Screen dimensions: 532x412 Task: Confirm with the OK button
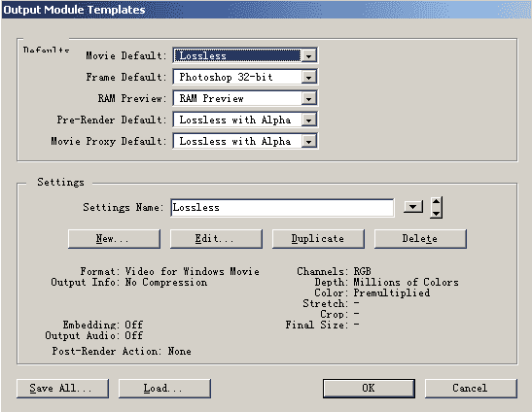coord(369,389)
